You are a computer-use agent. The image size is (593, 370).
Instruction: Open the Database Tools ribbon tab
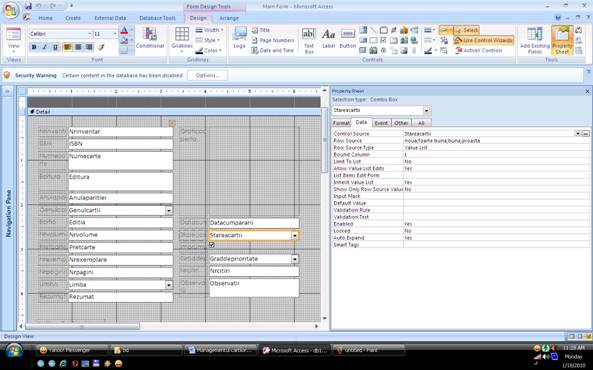pos(157,18)
